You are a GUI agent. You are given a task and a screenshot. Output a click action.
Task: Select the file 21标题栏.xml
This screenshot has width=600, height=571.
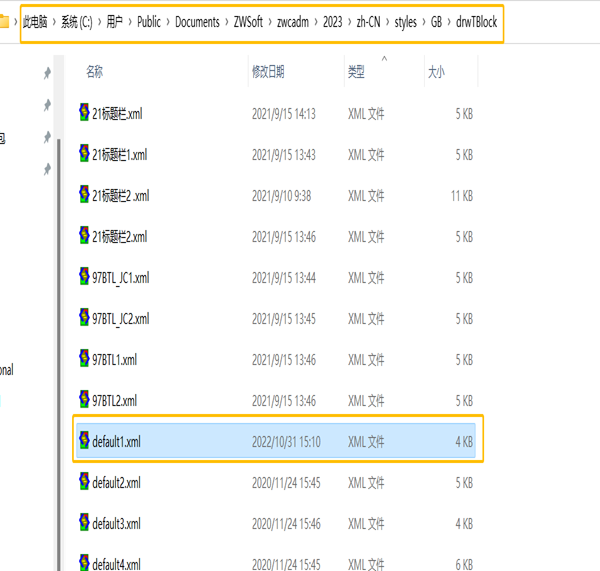[117, 114]
